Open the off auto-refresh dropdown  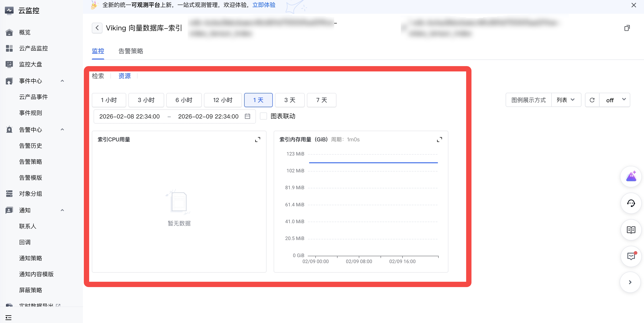(615, 100)
